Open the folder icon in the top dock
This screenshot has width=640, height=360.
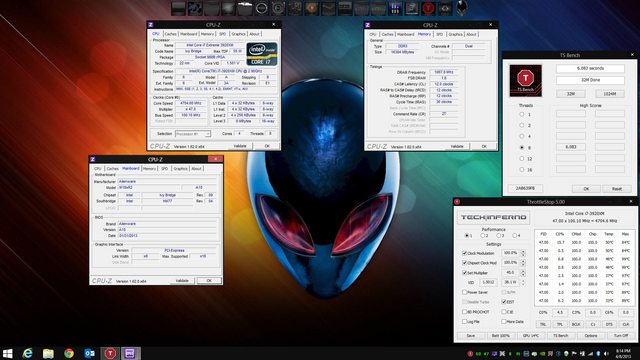tap(245, 9)
